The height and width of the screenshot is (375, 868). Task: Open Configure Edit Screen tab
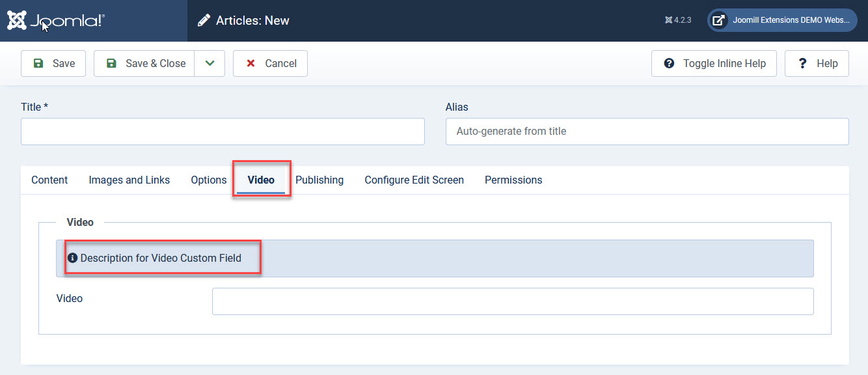(414, 180)
